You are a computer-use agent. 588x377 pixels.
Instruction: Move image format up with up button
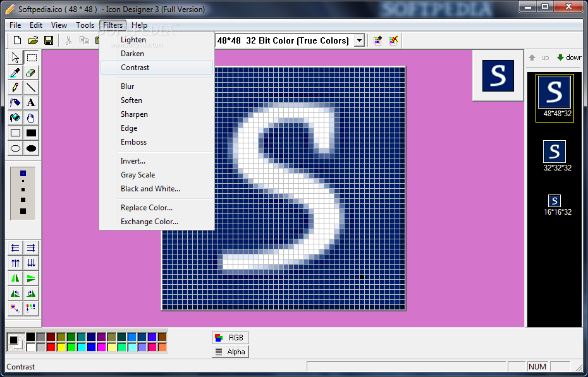point(539,57)
